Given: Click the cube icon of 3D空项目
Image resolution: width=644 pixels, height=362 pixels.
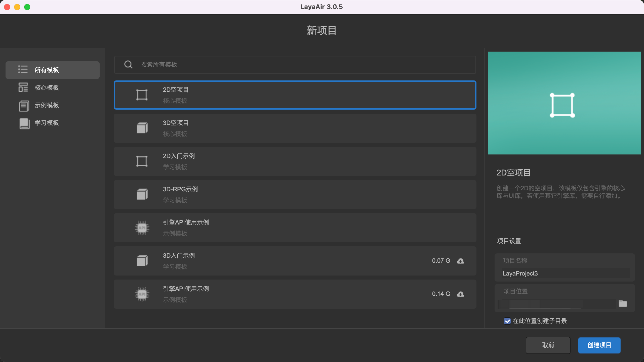Looking at the screenshot, I should (x=142, y=128).
